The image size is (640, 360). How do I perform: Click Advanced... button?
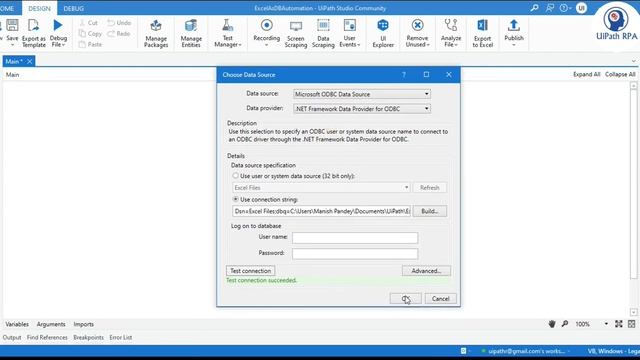(426, 271)
